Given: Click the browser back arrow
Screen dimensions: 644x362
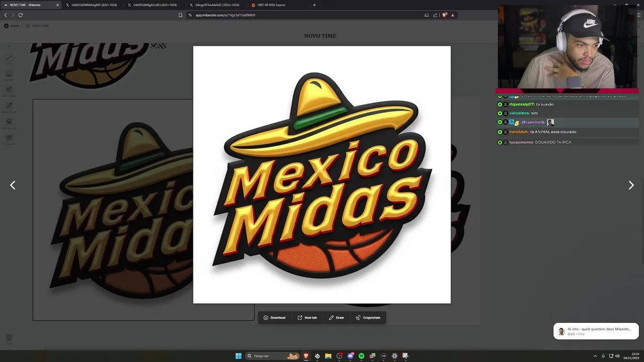Looking at the screenshot, I should pos(6,15).
